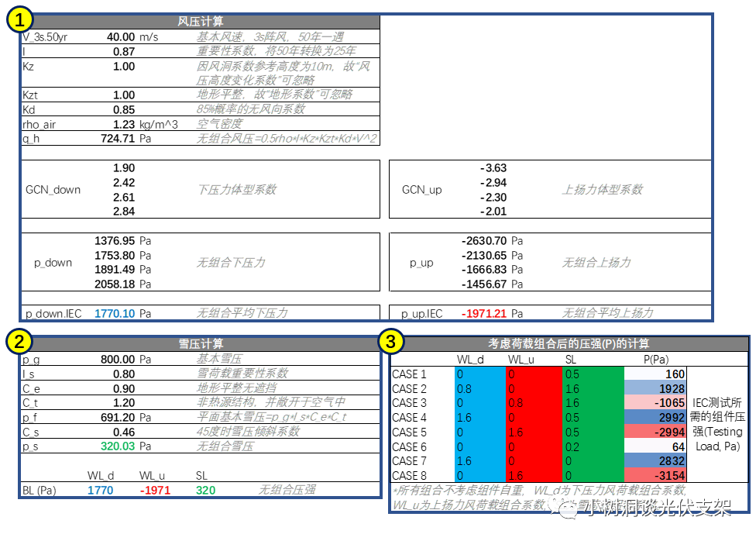This screenshot has width=756, height=541.
Task: Select the Kd value 0.85
Action: pos(124,109)
